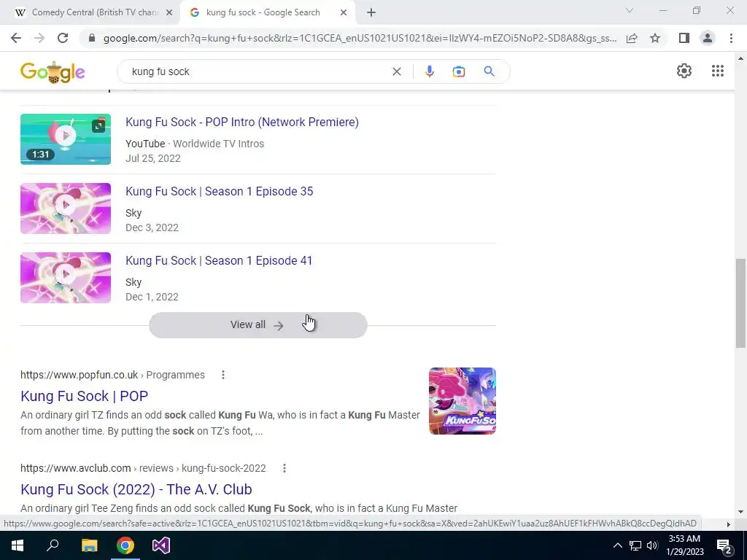Open the Windows Start menu

(x=18, y=545)
